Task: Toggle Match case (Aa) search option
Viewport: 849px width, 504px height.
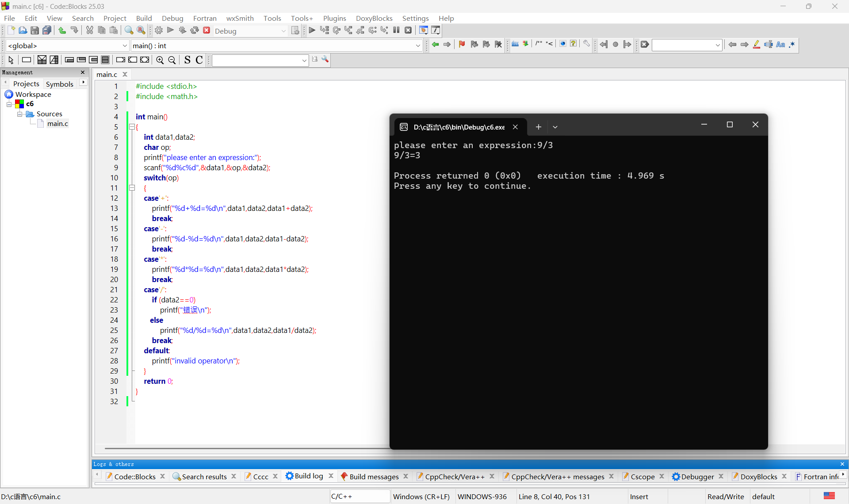Action: 780,44
